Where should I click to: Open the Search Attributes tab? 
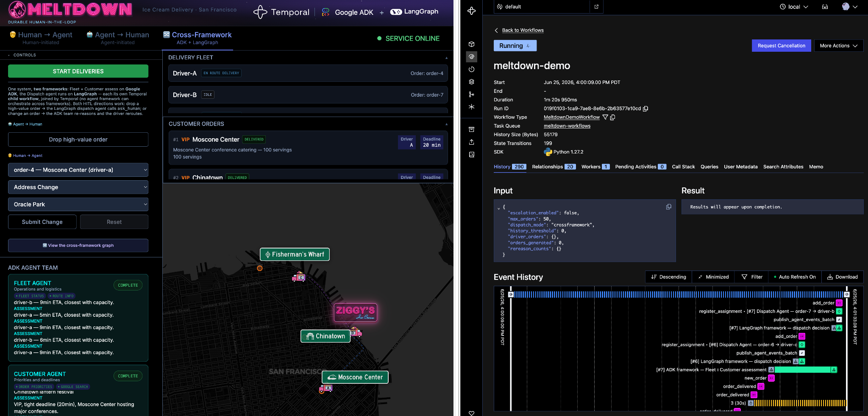783,167
